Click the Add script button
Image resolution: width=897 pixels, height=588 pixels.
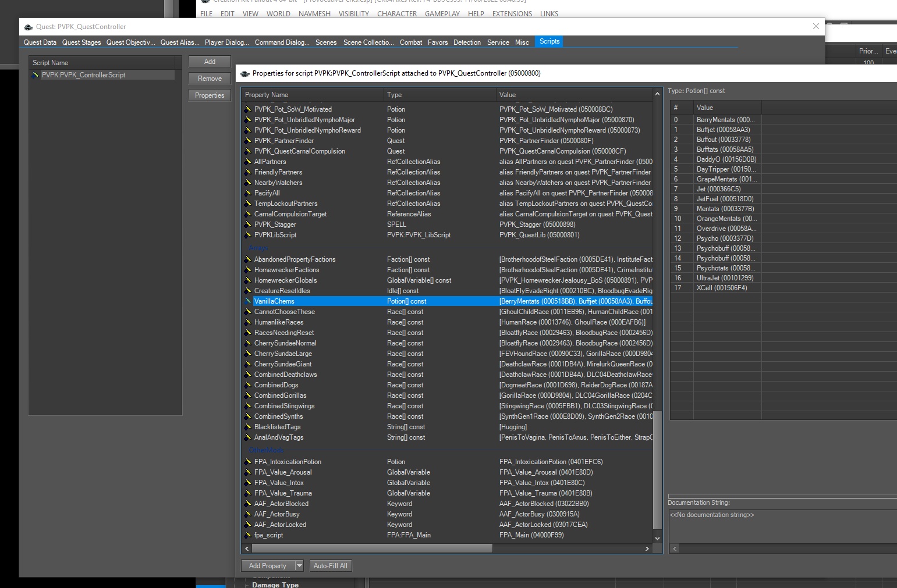click(210, 62)
